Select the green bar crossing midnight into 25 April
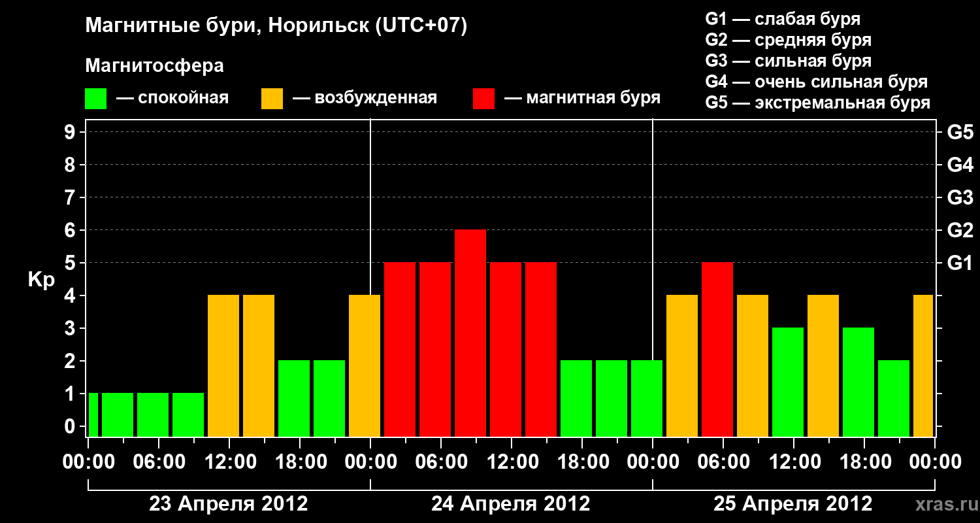The image size is (980, 523). pos(647,398)
